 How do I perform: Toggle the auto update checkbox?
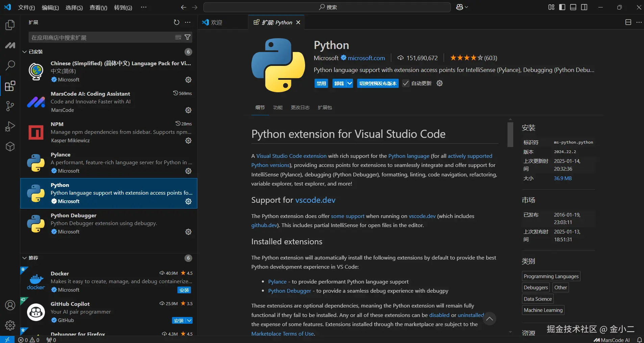point(406,83)
